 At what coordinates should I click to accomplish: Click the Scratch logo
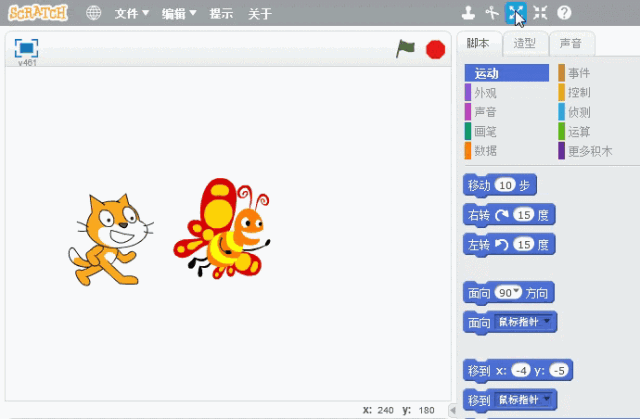[38, 13]
